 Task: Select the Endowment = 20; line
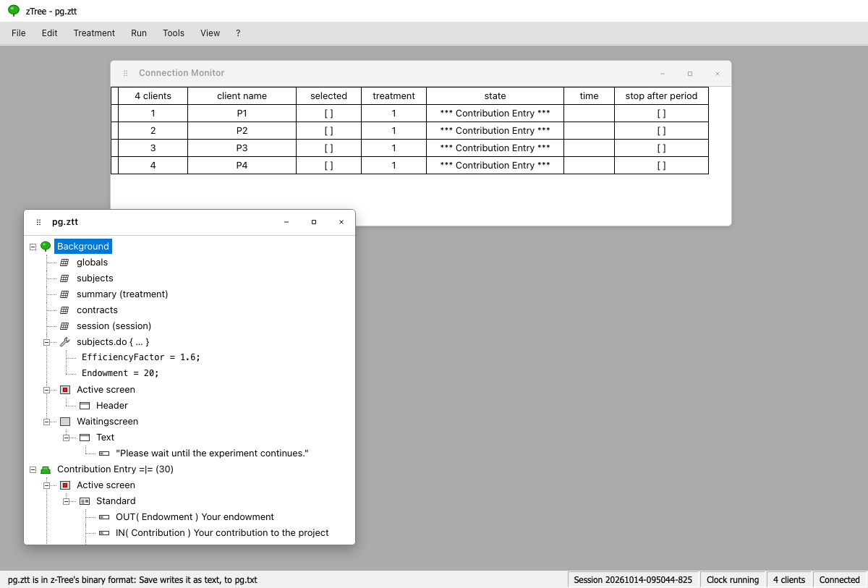(x=120, y=374)
